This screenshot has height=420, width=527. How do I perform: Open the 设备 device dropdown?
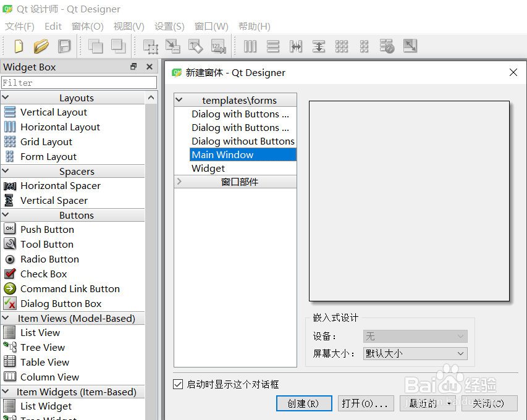[415, 336]
